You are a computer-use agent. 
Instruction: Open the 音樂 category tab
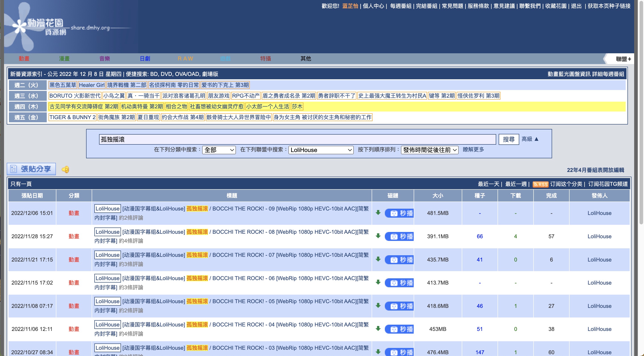pyautogui.click(x=104, y=59)
